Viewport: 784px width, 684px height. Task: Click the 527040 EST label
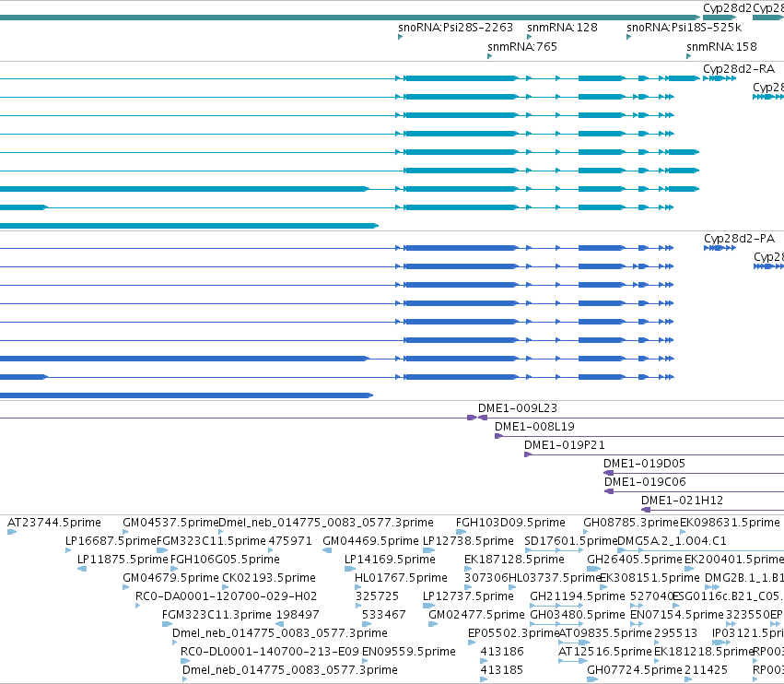(x=651, y=596)
